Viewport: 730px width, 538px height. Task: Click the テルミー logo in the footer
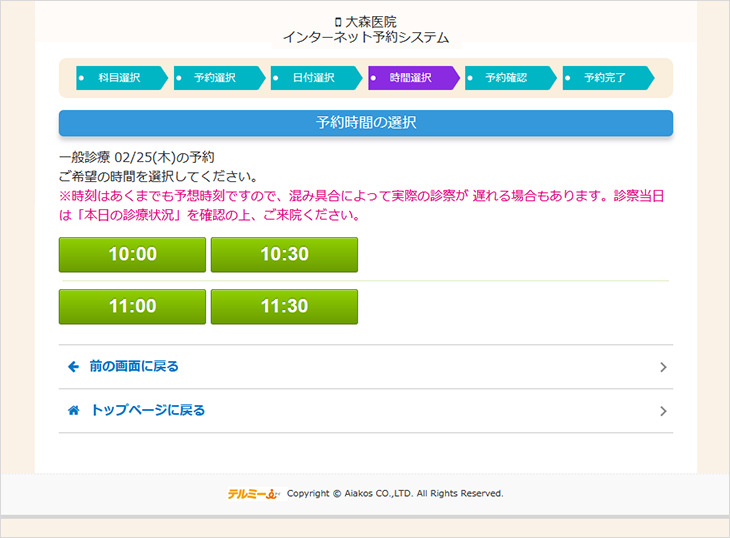tap(254, 494)
